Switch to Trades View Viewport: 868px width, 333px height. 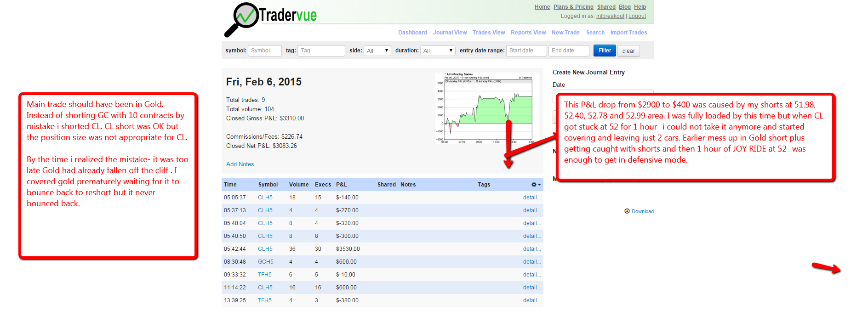tap(489, 33)
